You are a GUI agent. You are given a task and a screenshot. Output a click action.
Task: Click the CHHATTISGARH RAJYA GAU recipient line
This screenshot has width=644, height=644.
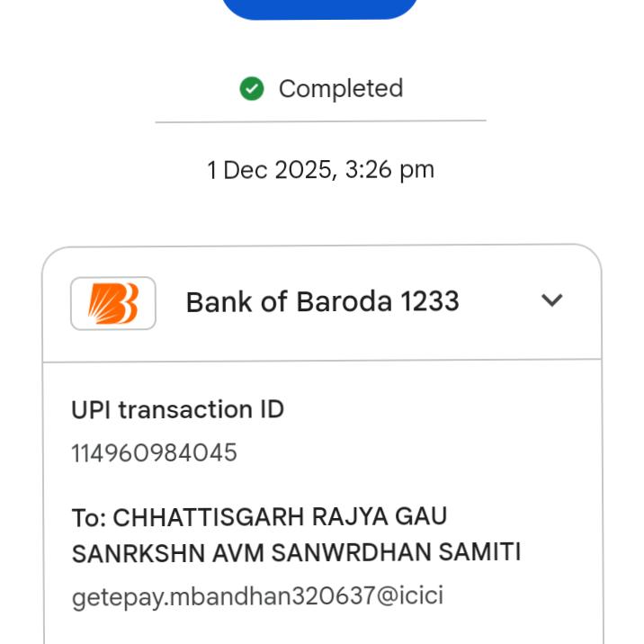click(259, 517)
